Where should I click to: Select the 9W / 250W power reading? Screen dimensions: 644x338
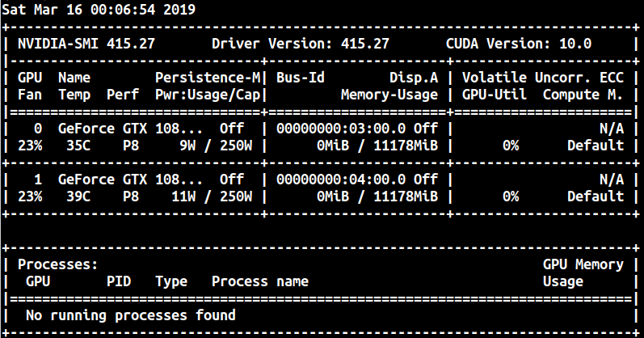215,146
